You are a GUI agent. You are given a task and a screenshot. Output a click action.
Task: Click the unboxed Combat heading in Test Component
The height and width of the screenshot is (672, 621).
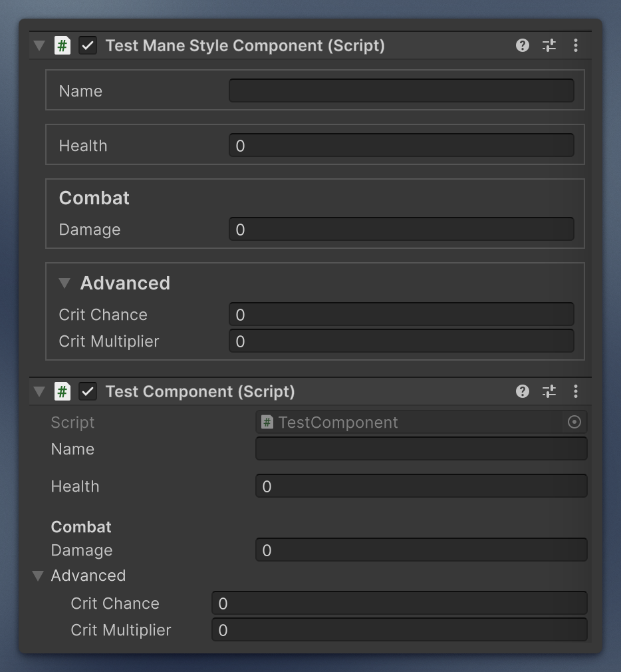pos(81,527)
